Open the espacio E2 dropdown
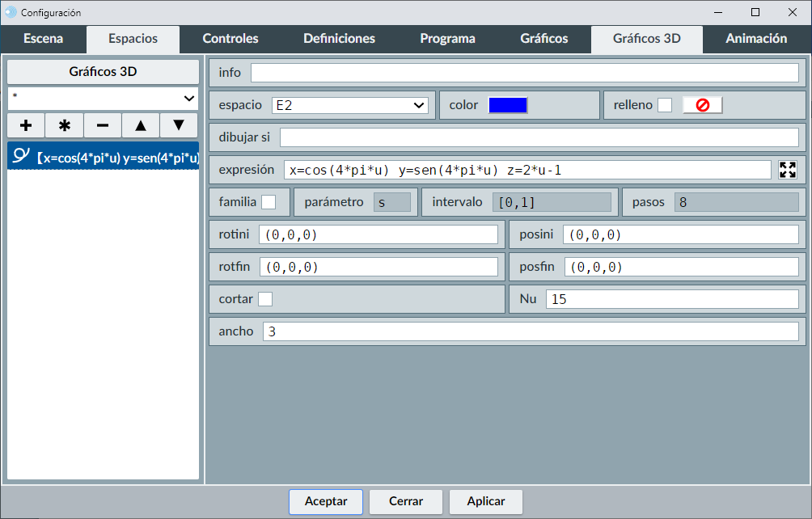Screen dimensions: 812x519 (x=350, y=105)
